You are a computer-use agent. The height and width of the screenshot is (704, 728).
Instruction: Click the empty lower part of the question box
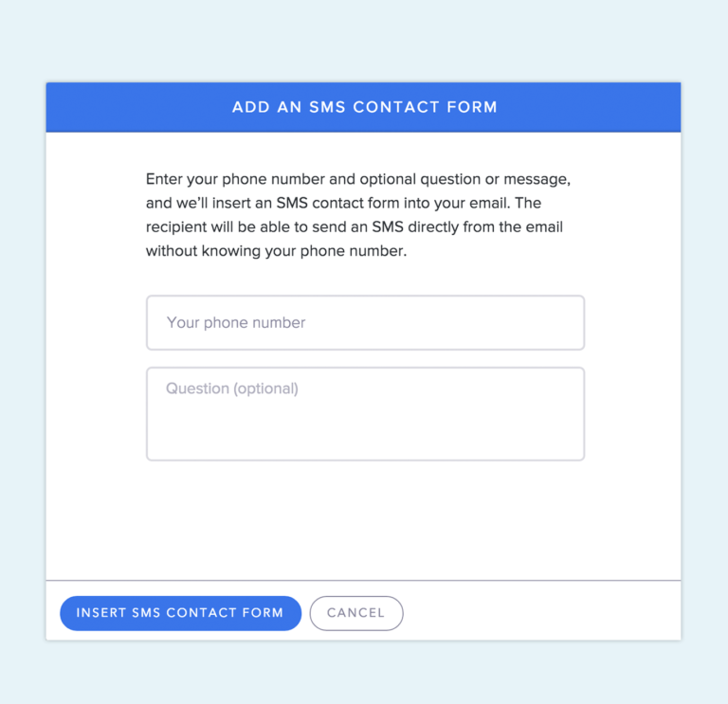coord(365,434)
